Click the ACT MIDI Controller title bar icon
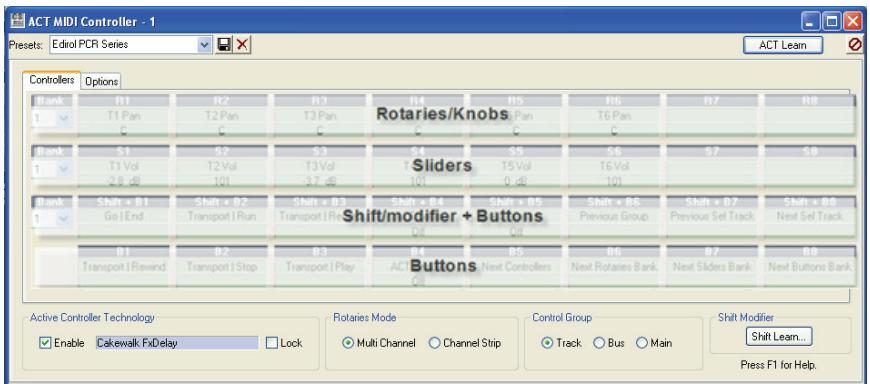870x384 pixels. [x=18, y=22]
